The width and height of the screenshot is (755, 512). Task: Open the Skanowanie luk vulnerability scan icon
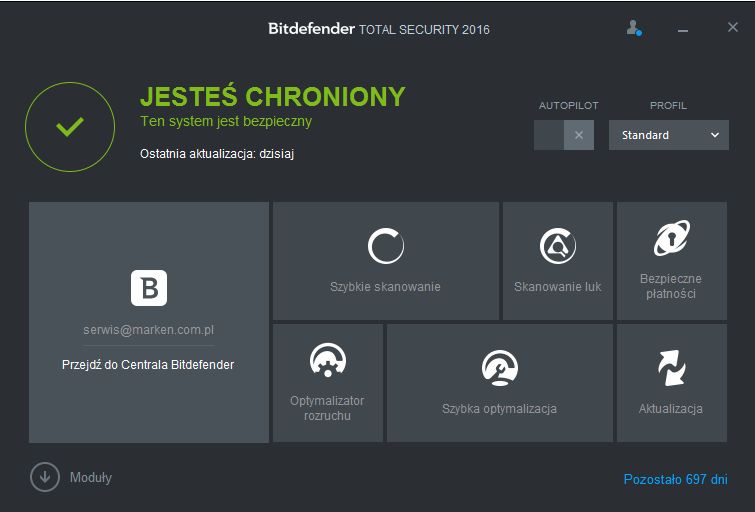(x=558, y=246)
